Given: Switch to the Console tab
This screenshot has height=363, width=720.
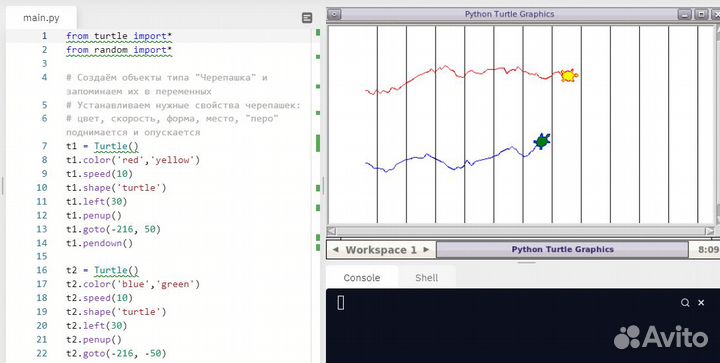Looking at the screenshot, I should (362, 278).
